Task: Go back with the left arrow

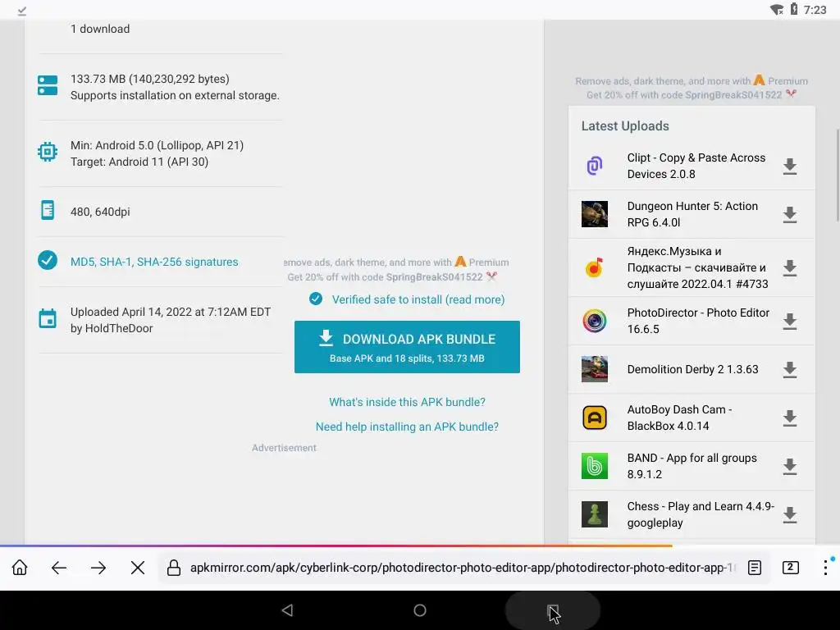Action: pos(59,568)
